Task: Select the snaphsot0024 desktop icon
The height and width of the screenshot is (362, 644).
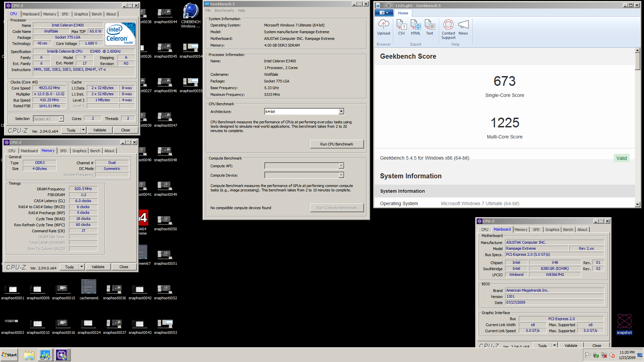Action: pos(89,327)
